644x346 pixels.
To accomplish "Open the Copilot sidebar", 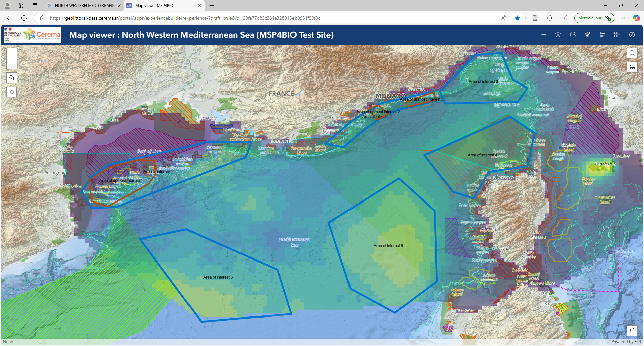I will pos(636,18).
